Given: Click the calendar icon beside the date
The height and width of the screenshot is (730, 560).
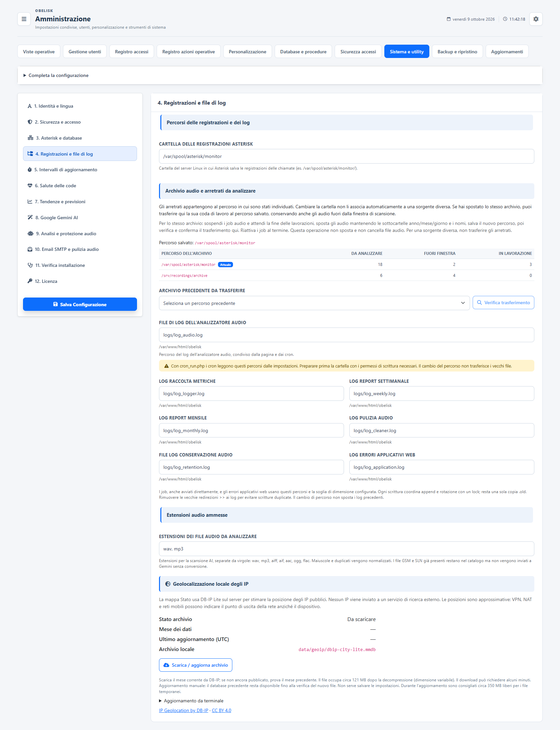Looking at the screenshot, I should point(449,19).
